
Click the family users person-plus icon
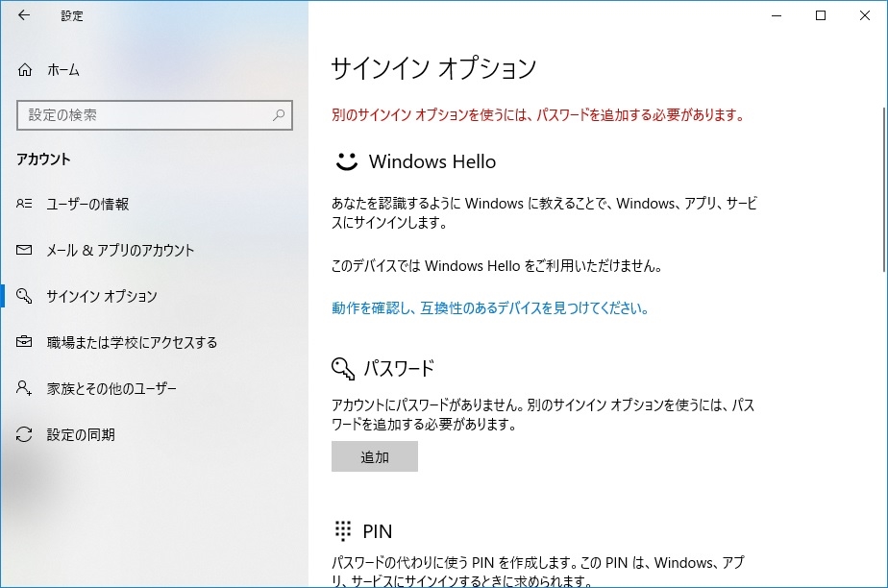coord(24,388)
